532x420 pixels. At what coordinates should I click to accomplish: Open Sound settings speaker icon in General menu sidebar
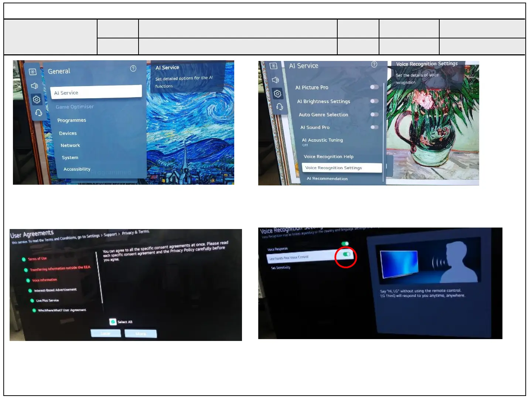click(x=34, y=86)
